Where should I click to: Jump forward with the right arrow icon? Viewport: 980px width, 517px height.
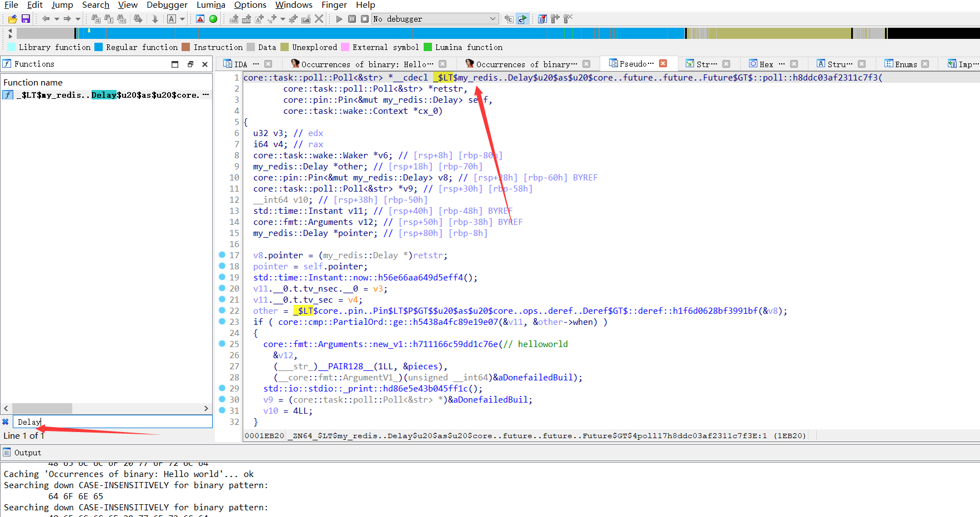(x=67, y=19)
